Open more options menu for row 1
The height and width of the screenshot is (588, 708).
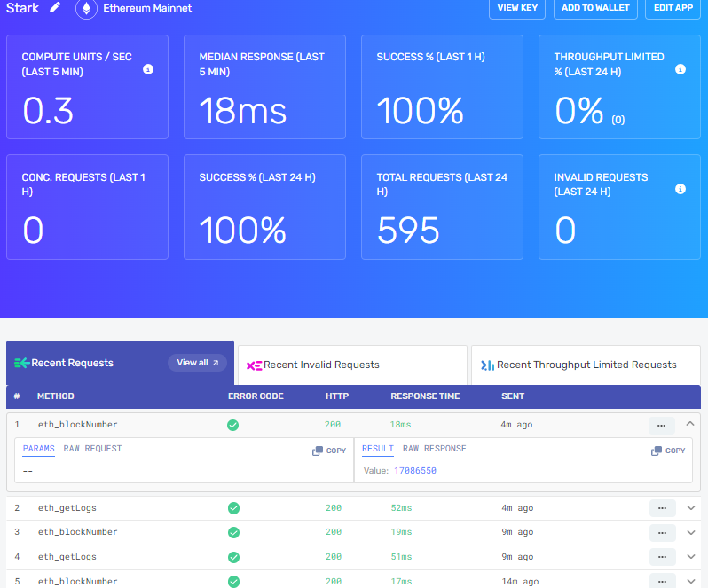pyautogui.click(x=662, y=426)
